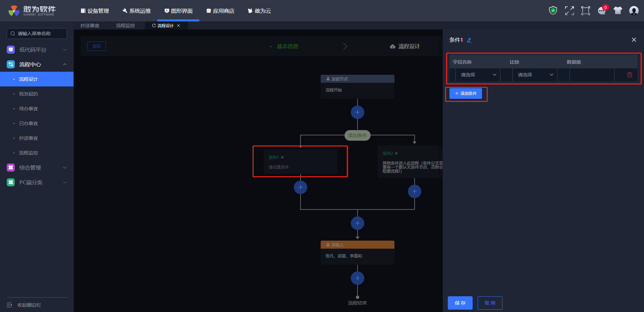Click the plus node below 条件2
Viewport: 644px width, 312px height.
415,191
